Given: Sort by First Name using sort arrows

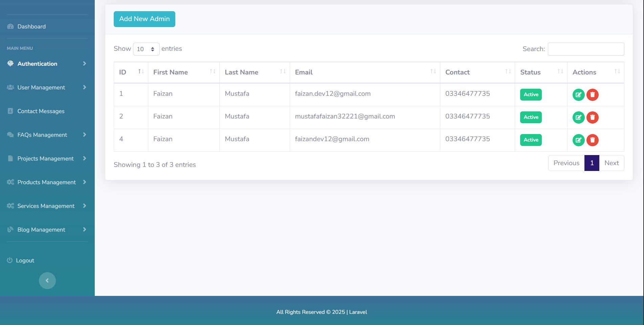Looking at the screenshot, I should (x=213, y=71).
